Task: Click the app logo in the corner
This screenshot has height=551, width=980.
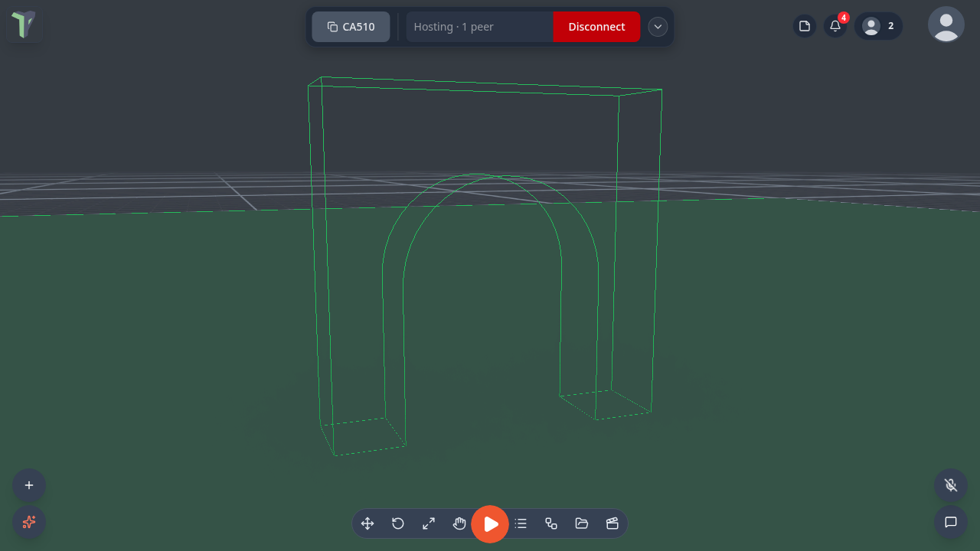Action: click(x=24, y=24)
